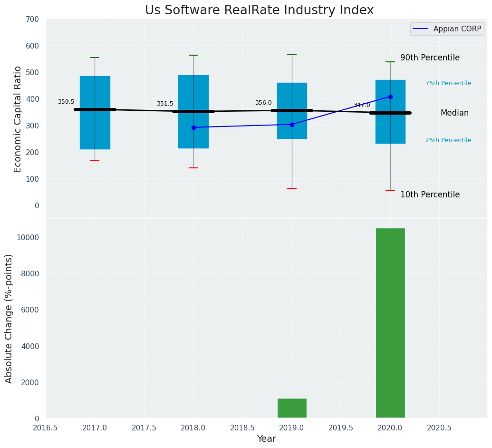Select the 2018 Appian CORP data point
492x448 pixels.
pyautogui.click(x=193, y=127)
